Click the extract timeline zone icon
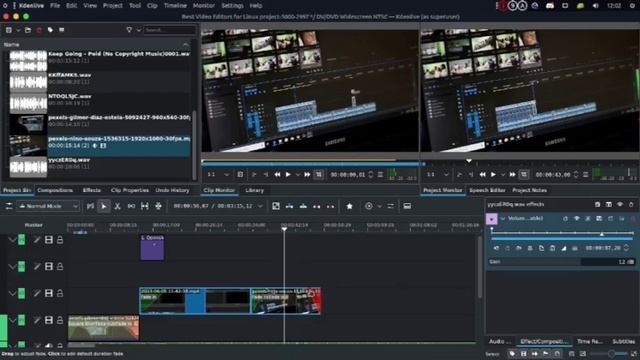640x360 pixels. (317, 207)
